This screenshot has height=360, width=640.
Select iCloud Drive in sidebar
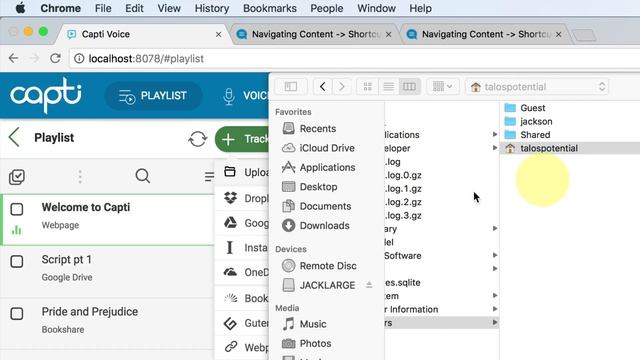[x=318, y=148]
